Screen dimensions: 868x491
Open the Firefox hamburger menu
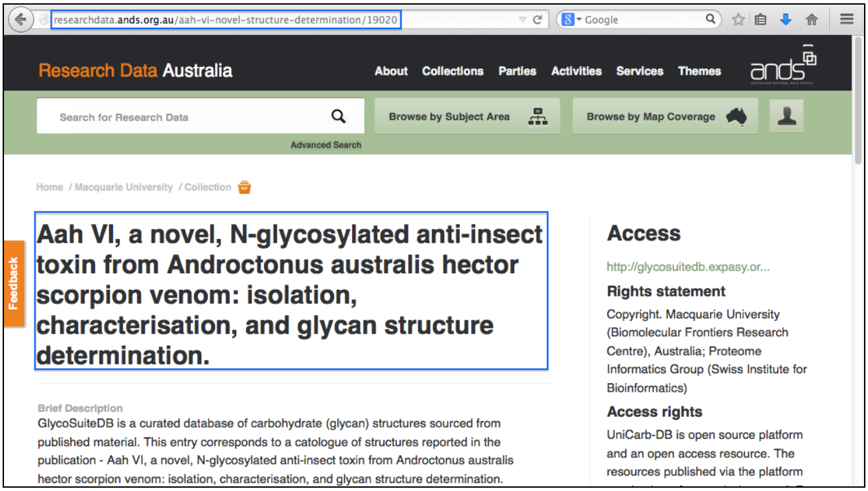click(x=847, y=20)
